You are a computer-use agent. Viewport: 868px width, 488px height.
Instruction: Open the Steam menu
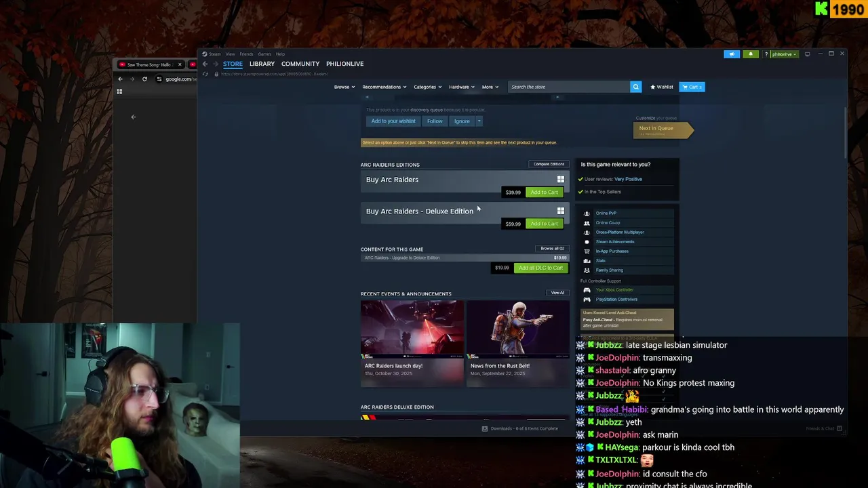pos(214,54)
